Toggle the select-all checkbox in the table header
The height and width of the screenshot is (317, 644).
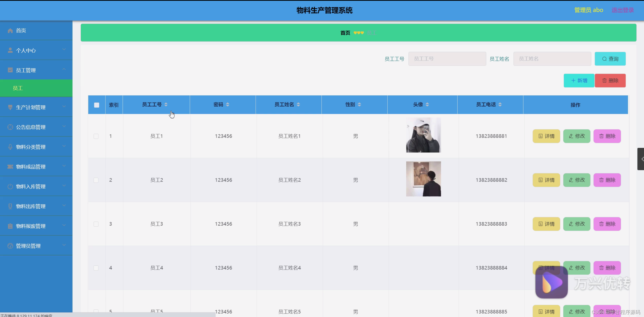97,105
